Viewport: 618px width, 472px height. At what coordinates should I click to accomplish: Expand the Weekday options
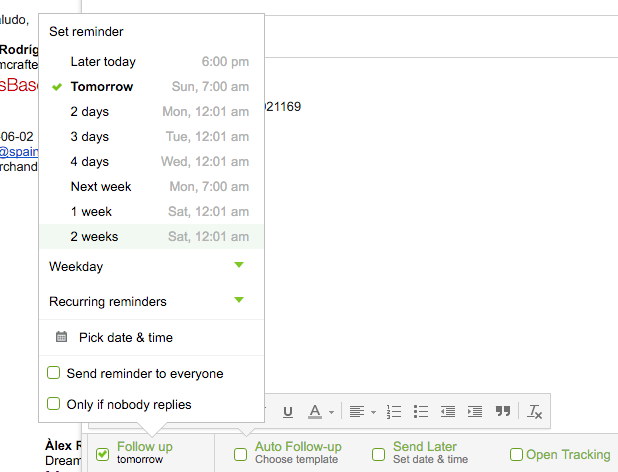click(238, 266)
